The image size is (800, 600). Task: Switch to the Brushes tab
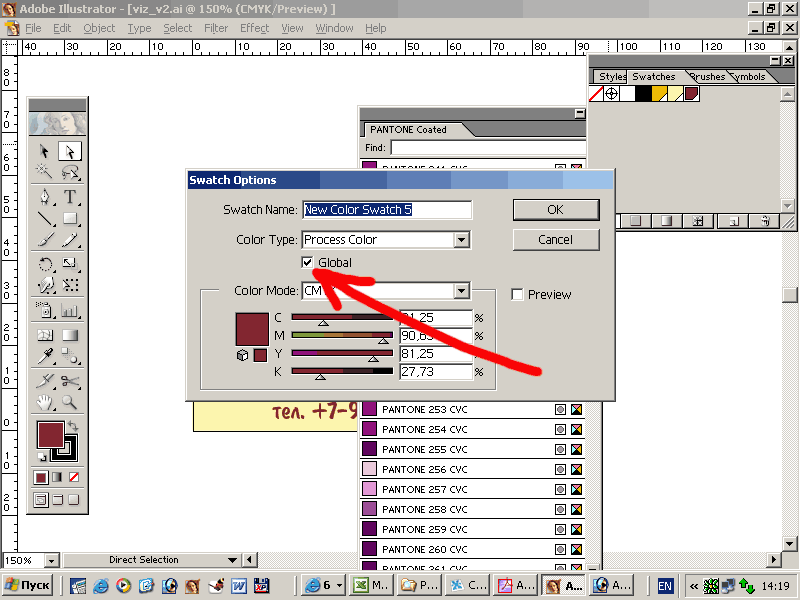tap(708, 77)
